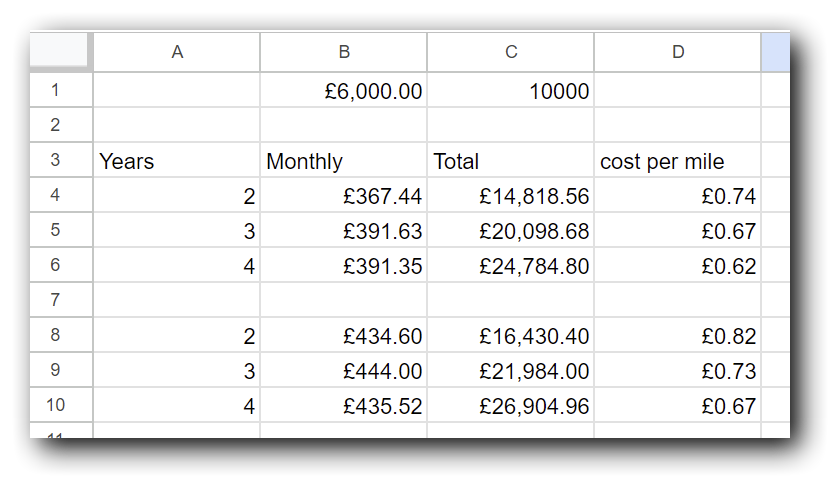Click the column C header
This screenshot has height=478, width=830.
click(510, 52)
